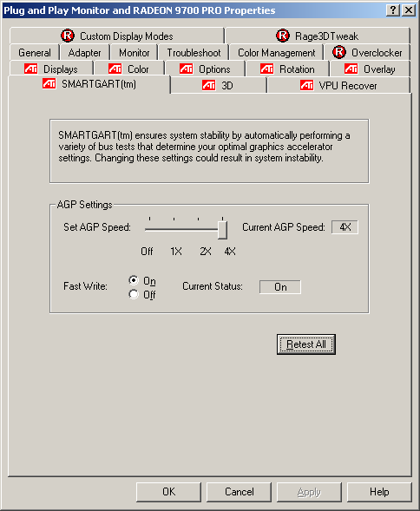Screen dimensions: 420x511
Task: Click the ATI icon on Color tab
Action: click(x=115, y=69)
